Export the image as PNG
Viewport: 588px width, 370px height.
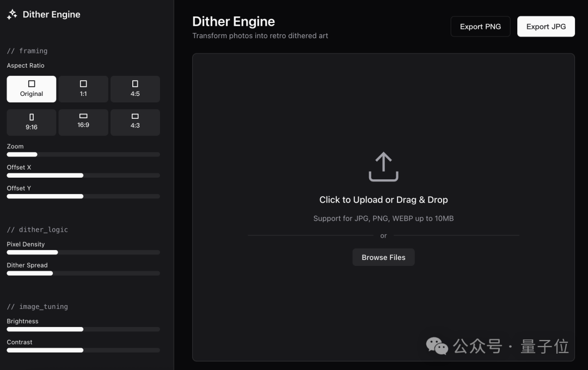pos(480,27)
